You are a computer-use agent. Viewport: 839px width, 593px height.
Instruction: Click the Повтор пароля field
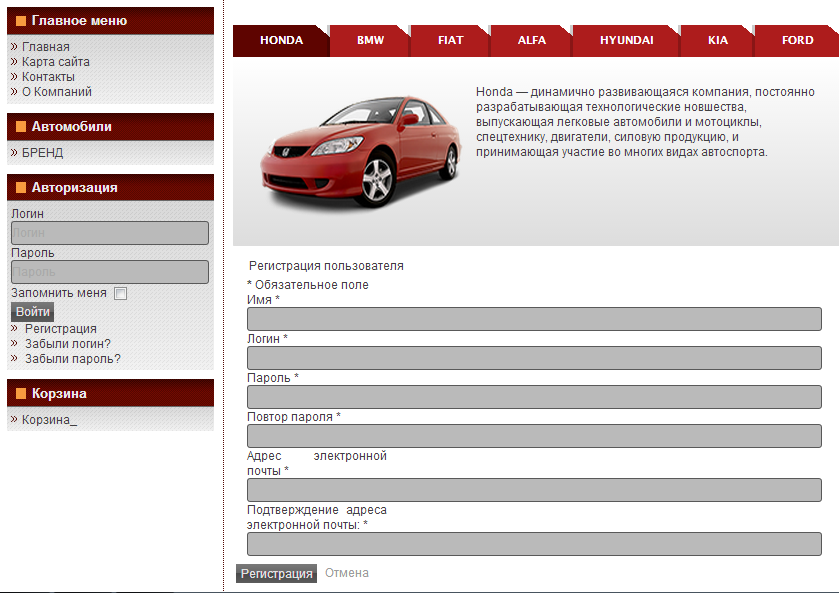[534, 436]
